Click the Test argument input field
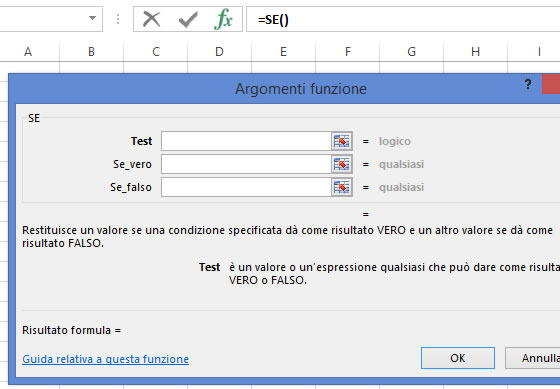Screen dimensions: 560x389 tap(246, 141)
